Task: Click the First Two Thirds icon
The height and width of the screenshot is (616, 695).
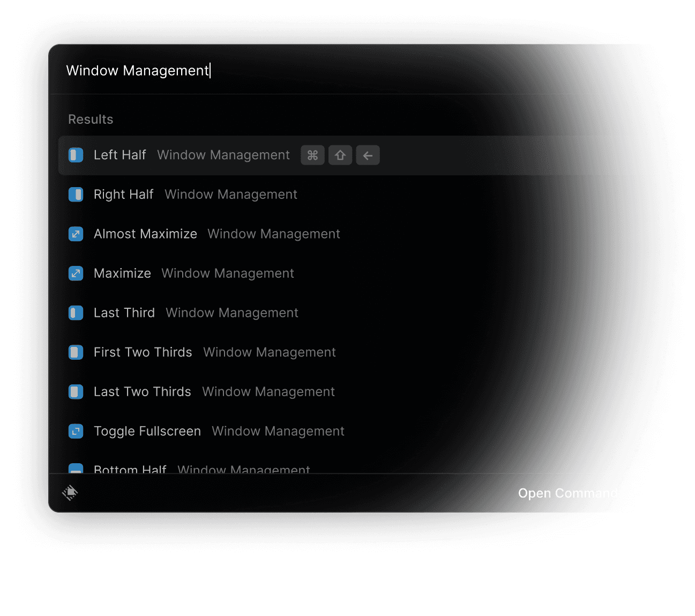Action: coord(76,352)
